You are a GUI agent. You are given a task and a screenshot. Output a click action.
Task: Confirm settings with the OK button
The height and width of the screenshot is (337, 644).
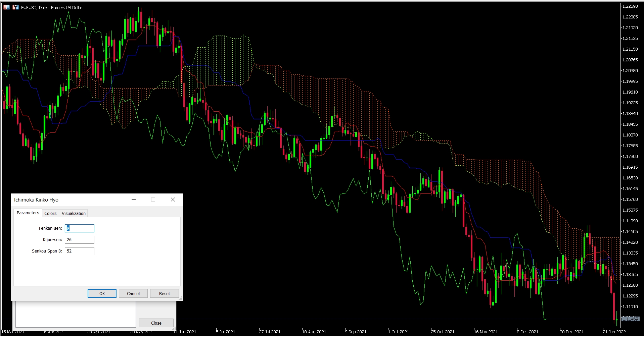pyautogui.click(x=102, y=293)
